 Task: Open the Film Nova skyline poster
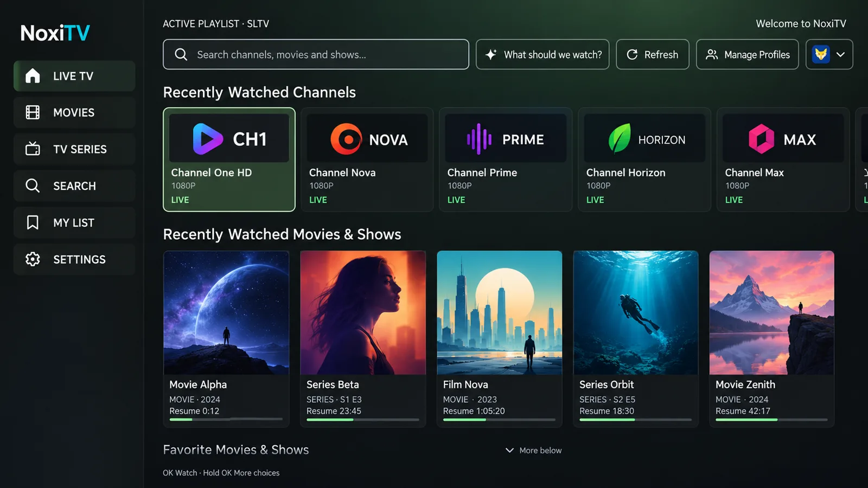(500, 312)
